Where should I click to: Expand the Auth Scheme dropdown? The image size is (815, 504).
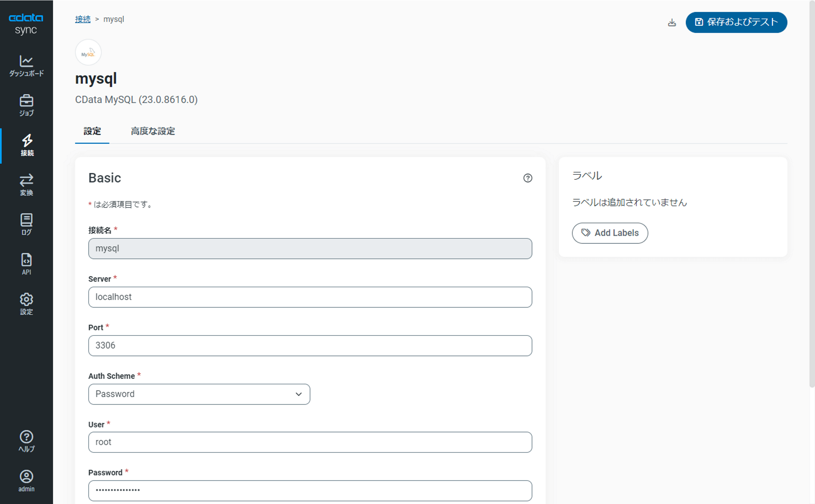pos(199,394)
